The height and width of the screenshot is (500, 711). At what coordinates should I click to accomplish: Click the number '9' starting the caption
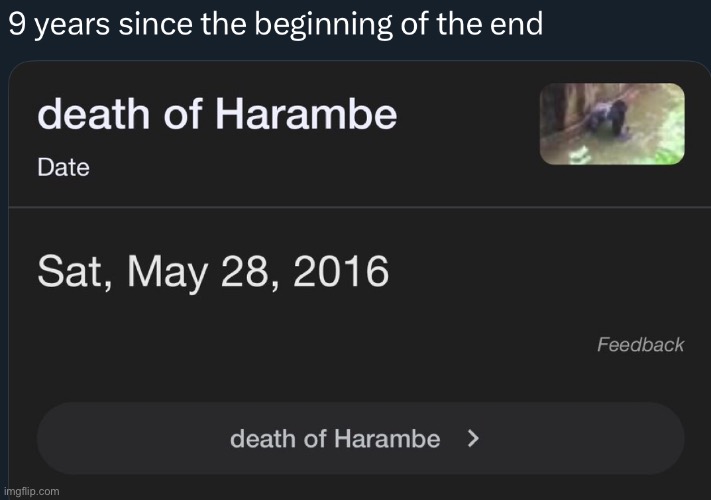[16, 24]
